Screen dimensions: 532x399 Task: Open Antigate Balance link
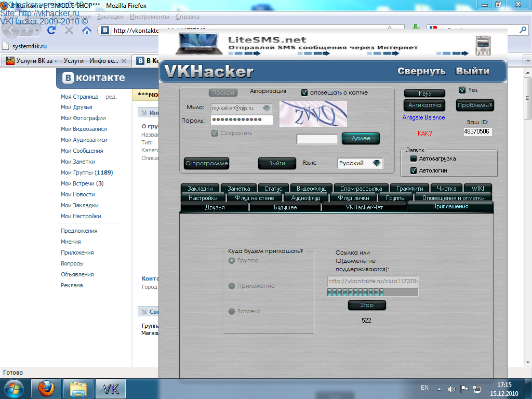coord(423,117)
